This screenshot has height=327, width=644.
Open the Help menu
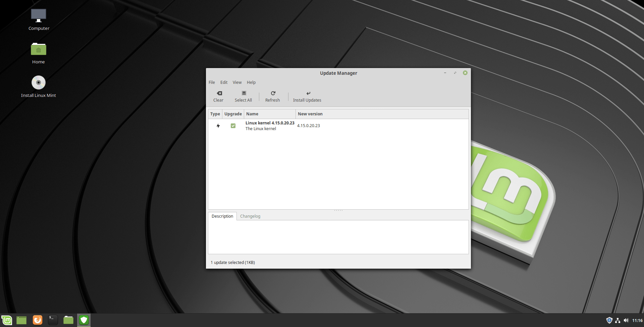(x=251, y=83)
